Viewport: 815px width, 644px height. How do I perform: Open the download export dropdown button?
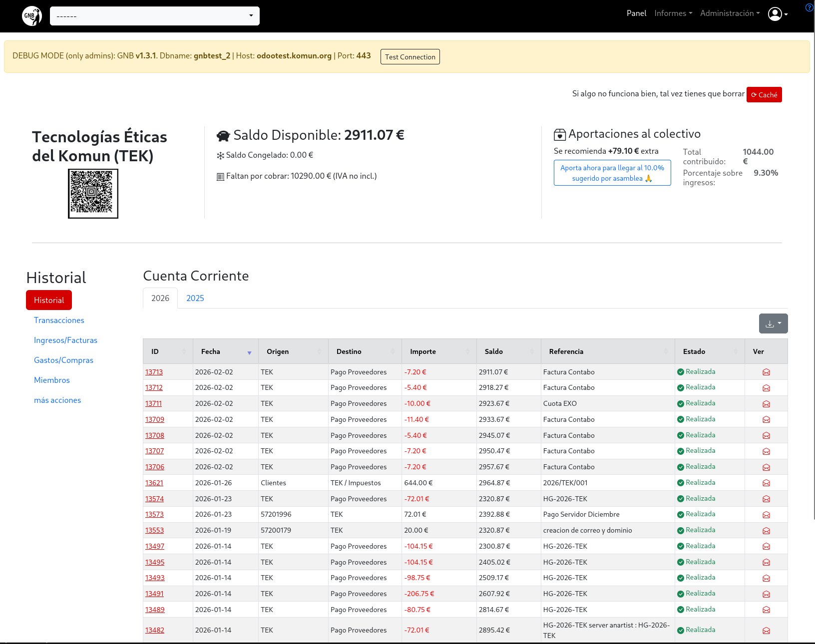click(773, 323)
